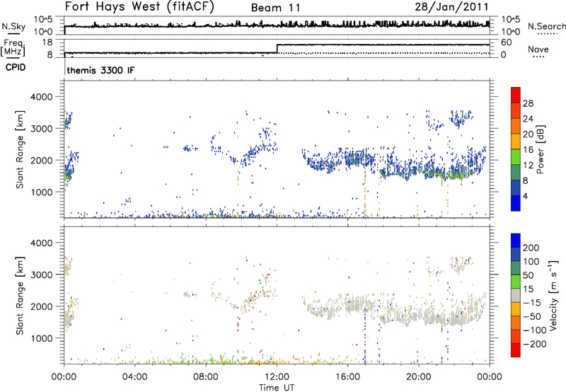The height and width of the screenshot is (392, 566).
Task: Click the 16 label on Power color bar
Action: pos(528,149)
